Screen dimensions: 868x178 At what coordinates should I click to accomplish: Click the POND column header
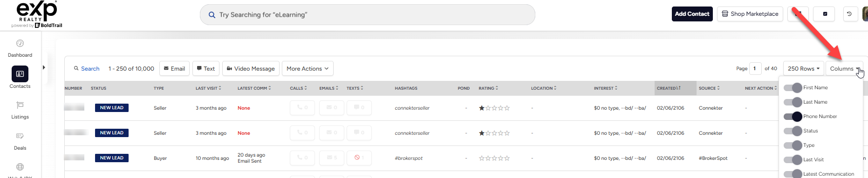point(464,88)
